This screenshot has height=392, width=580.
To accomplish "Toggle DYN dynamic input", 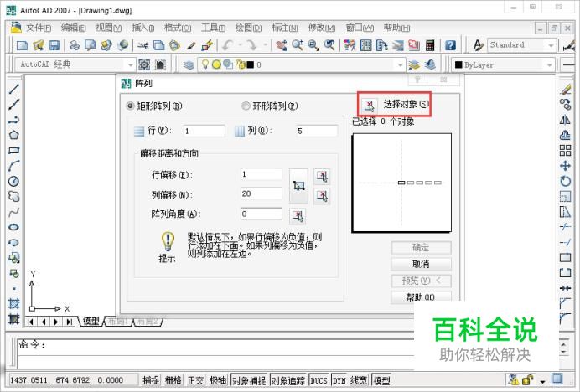I will coord(339,379).
